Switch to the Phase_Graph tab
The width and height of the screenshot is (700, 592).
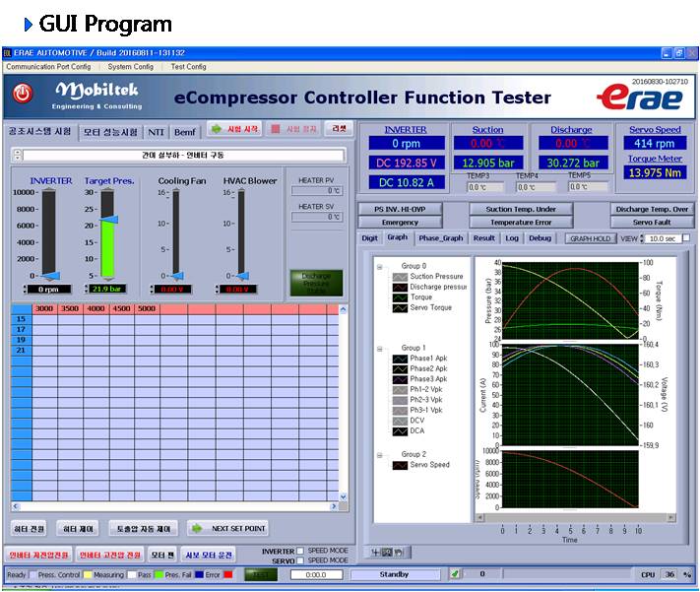(x=440, y=238)
